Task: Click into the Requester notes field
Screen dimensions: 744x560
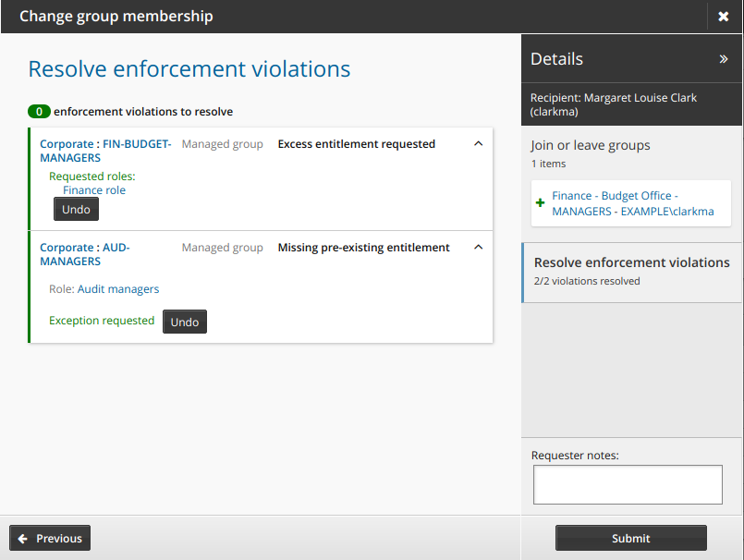Action: 628,484
